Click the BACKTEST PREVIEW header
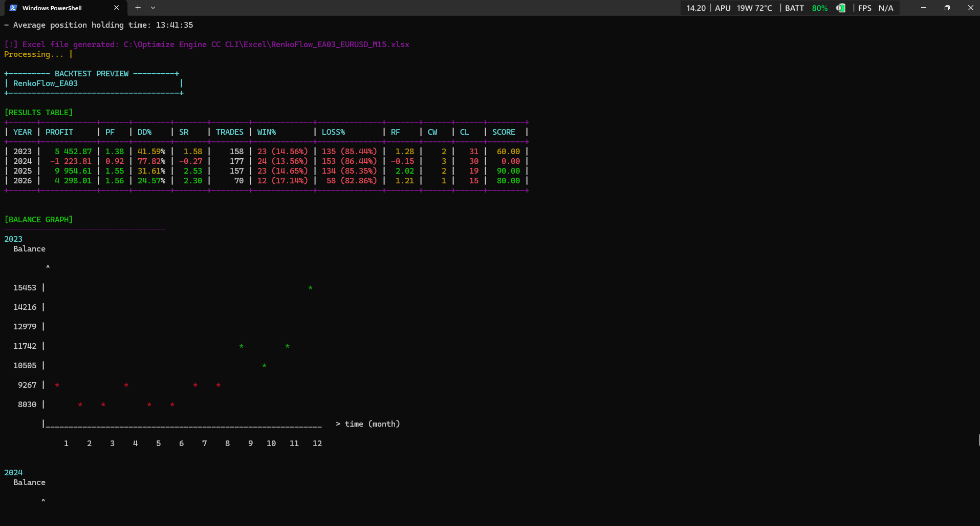 pos(92,74)
